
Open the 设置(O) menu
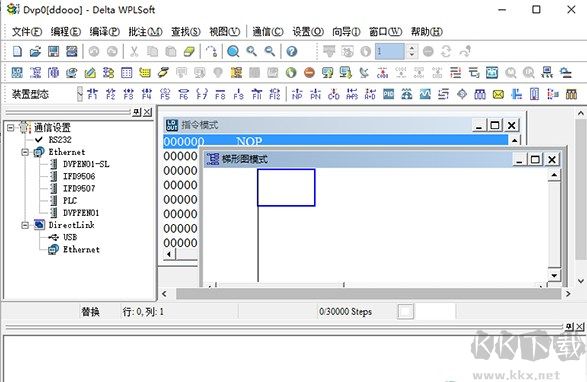pos(308,32)
